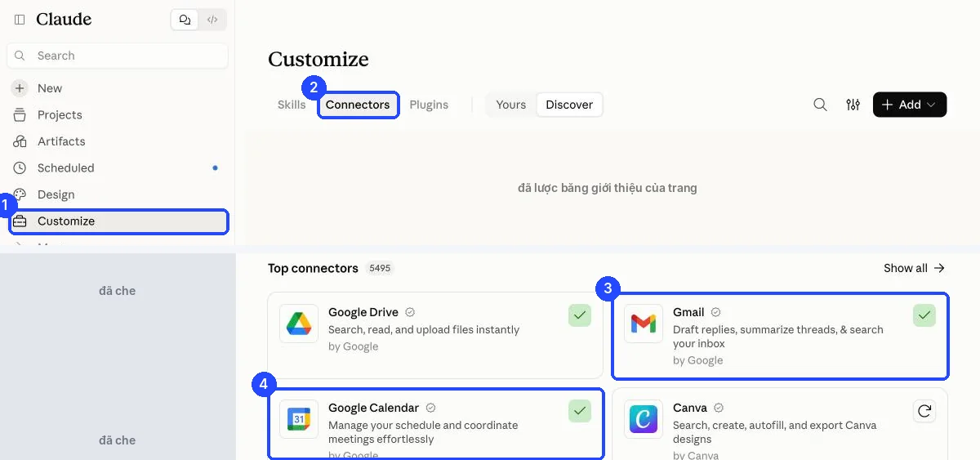The image size is (980, 460).
Task: Focus the sidebar Search field
Action: 118,56
